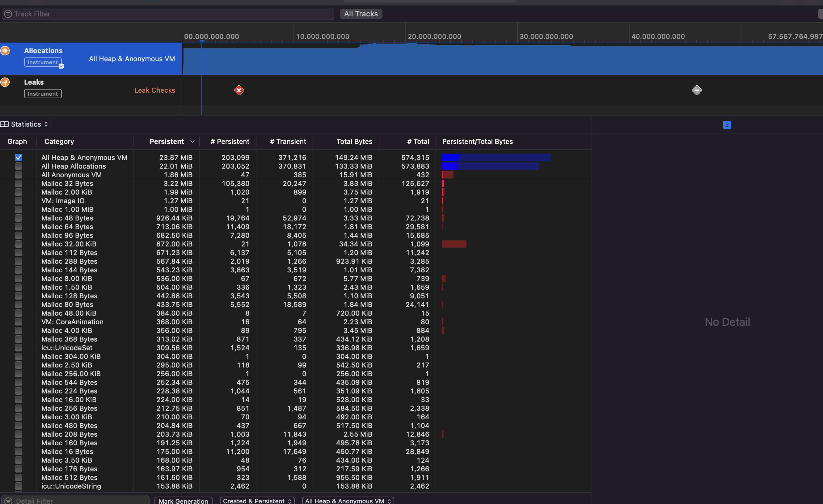
Task: Click the Leaks instrument icon
Action: click(x=5, y=82)
